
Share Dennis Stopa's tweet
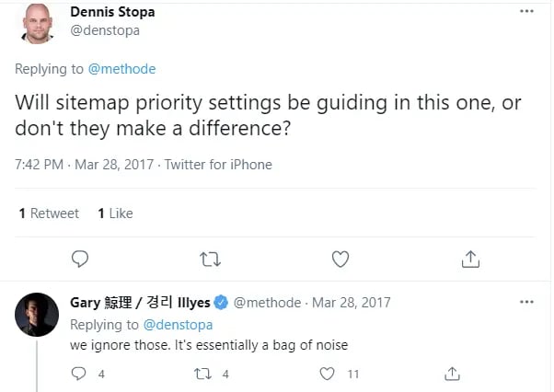(x=470, y=259)
